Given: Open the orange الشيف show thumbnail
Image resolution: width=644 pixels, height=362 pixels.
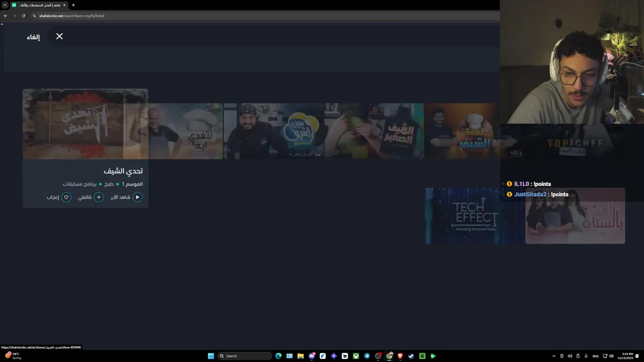Looking at the screenshot, I should tap(462, 131).
